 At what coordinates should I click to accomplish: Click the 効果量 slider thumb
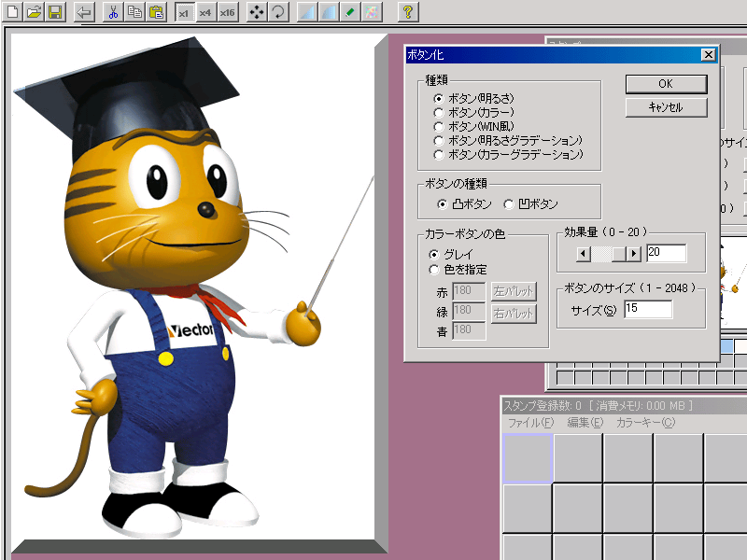pyautogui.click(x=619, y=254)
